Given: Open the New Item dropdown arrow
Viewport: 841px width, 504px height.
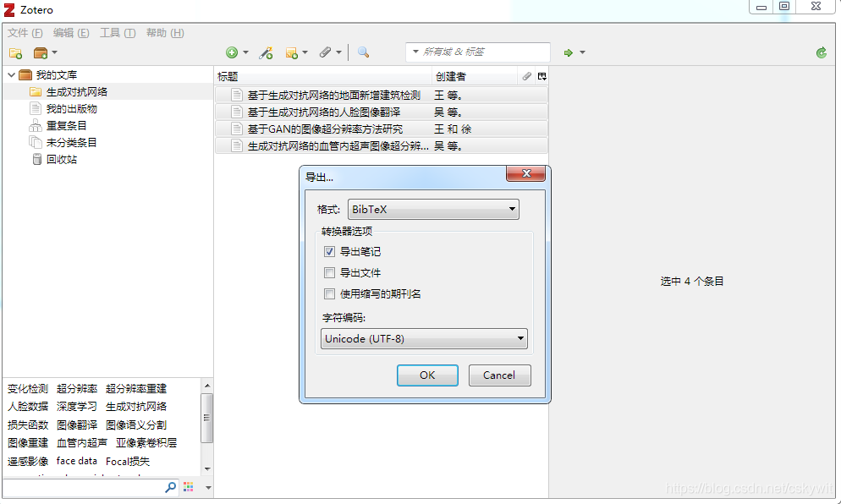Looking at the screenshot, I should point(245,52).
